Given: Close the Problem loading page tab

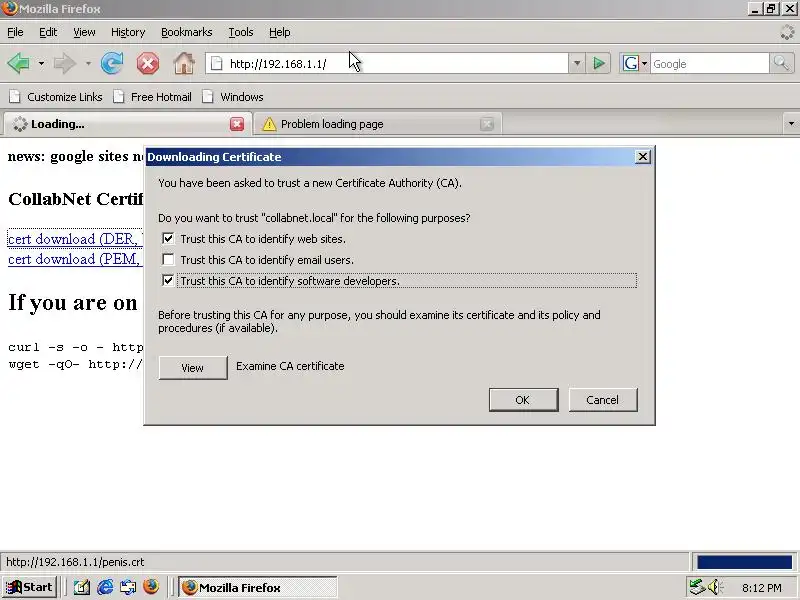Looking at the screenshot, I should point(487,124).
